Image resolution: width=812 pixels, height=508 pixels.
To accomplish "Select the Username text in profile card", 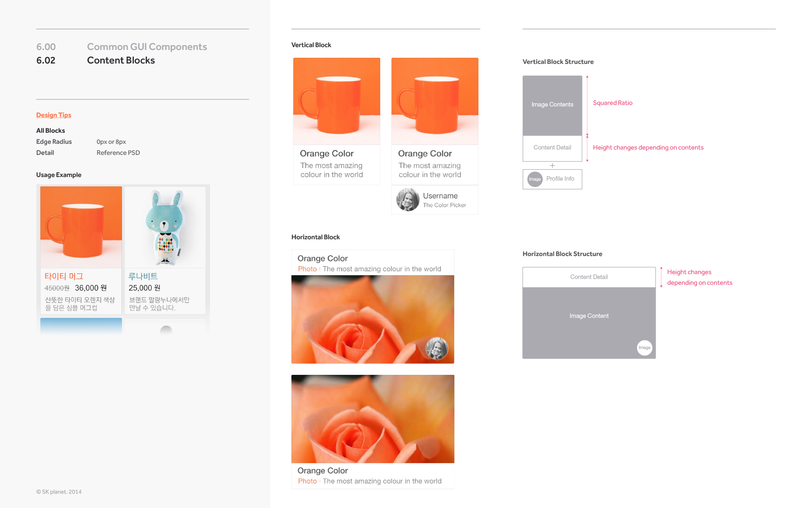I will coord(440,196).
